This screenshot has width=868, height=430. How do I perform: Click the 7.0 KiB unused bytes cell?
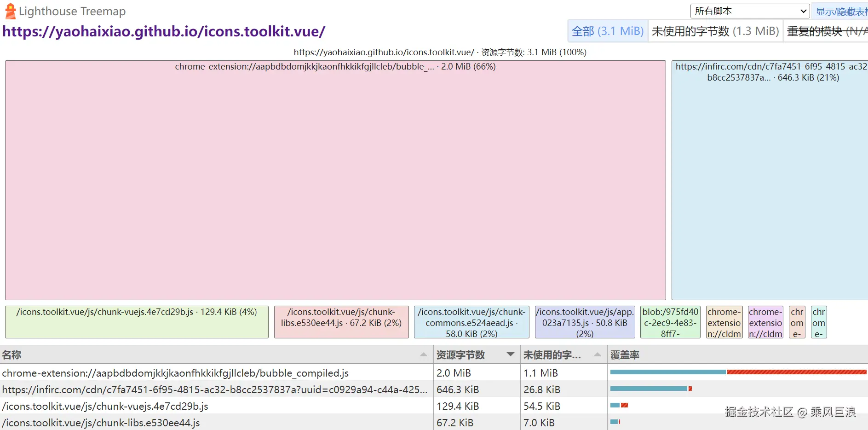(x=563, y=423)
